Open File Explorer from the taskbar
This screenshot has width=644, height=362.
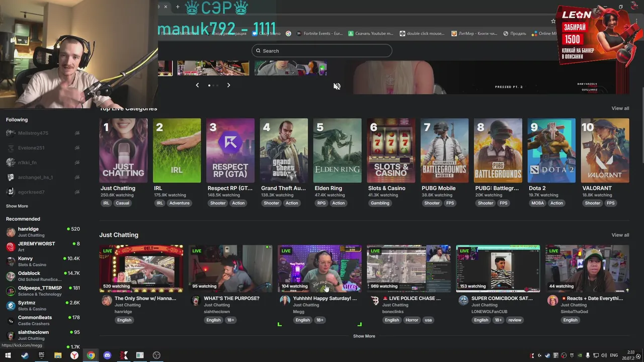[x=58, y=355]
